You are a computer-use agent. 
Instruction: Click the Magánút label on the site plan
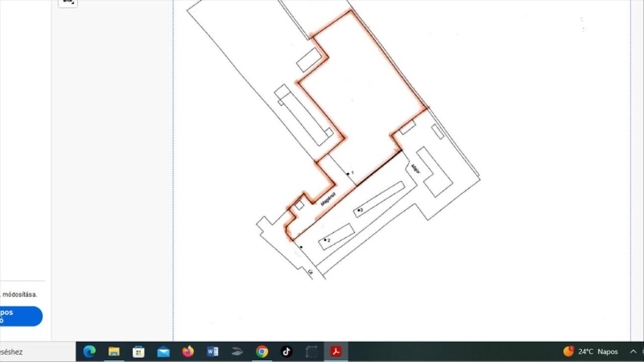328,198
